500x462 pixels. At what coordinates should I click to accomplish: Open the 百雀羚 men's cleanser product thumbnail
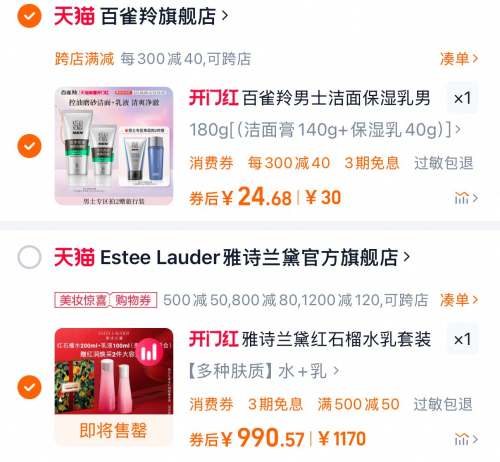114,146
